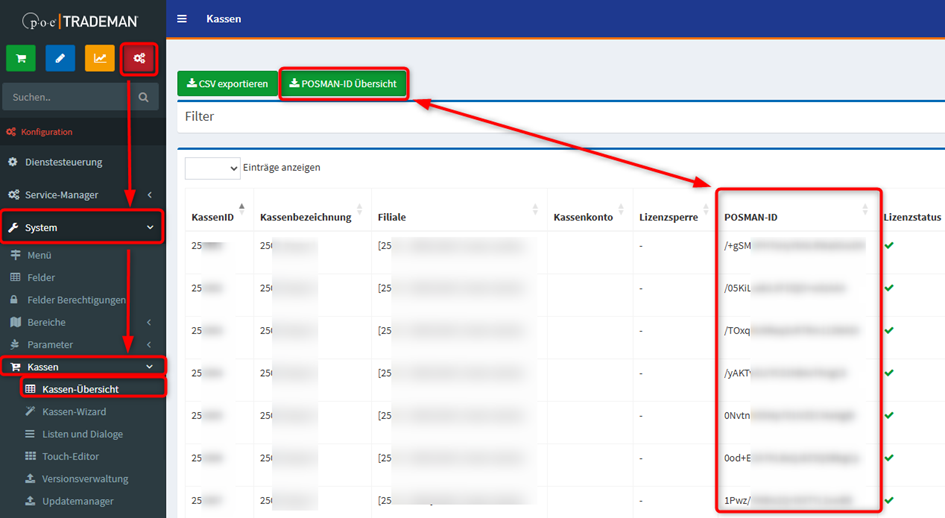Click the green shopping cart icon button
Viewport: 945px width, 518px height.
21,59
